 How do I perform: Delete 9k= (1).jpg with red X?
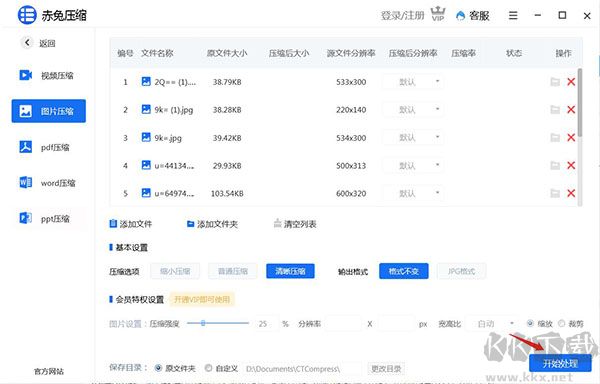[x=571, y=109]
